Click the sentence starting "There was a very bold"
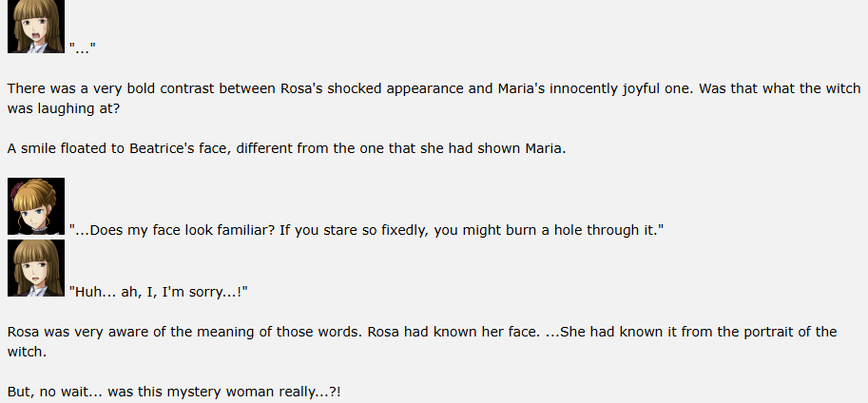This screenshot has height=403, width=868. click(x=434, y=99)
